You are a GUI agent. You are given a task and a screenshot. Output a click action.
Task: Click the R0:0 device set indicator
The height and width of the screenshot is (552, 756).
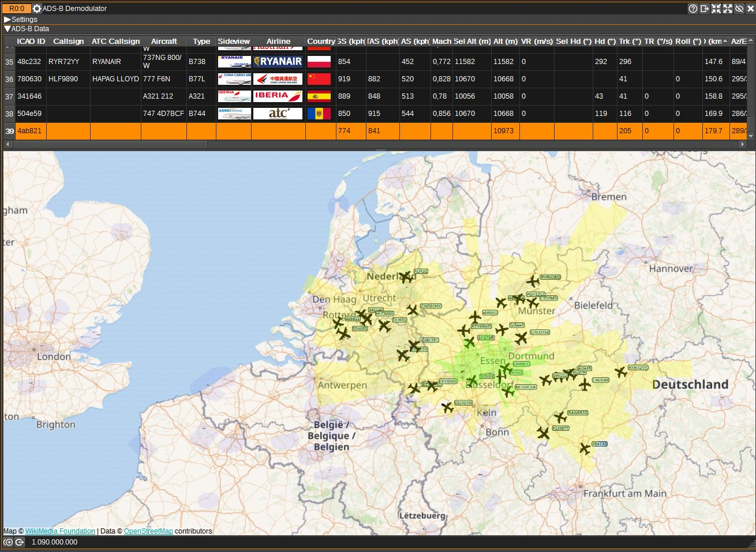17,9
